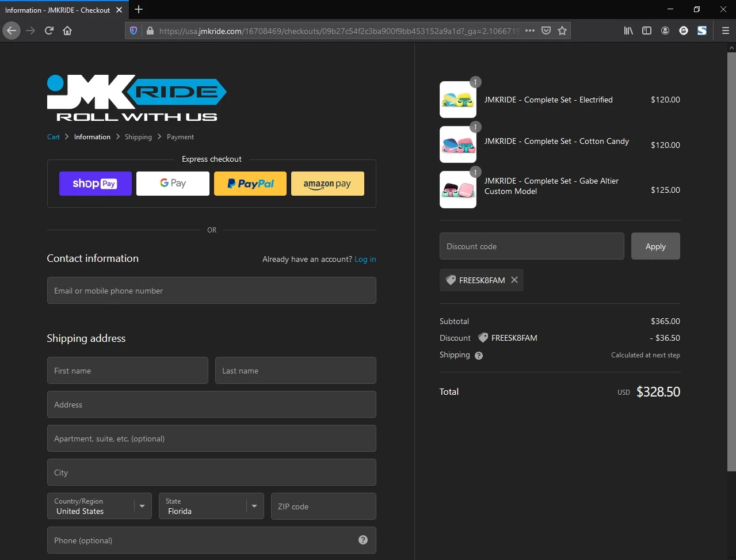Screen dimensions: 736x560
Task: Click the circular extension icon in toolbar
Action: coord(684,31)
